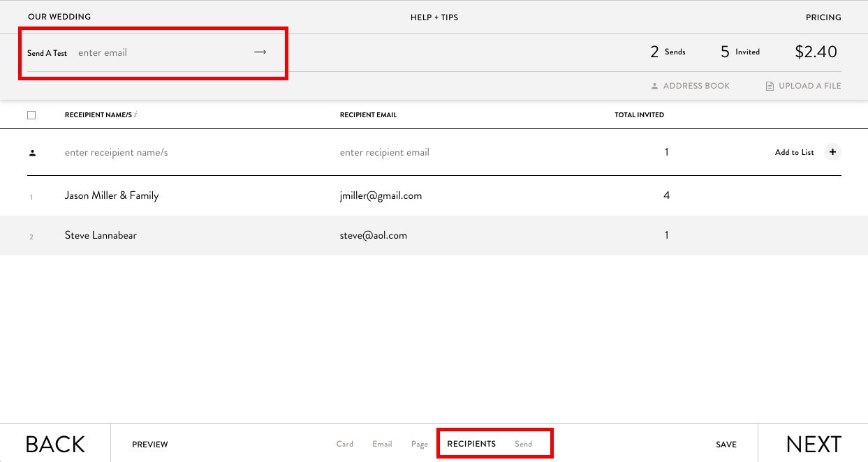Click the person icon beside recipient name field

click(32, 153)
